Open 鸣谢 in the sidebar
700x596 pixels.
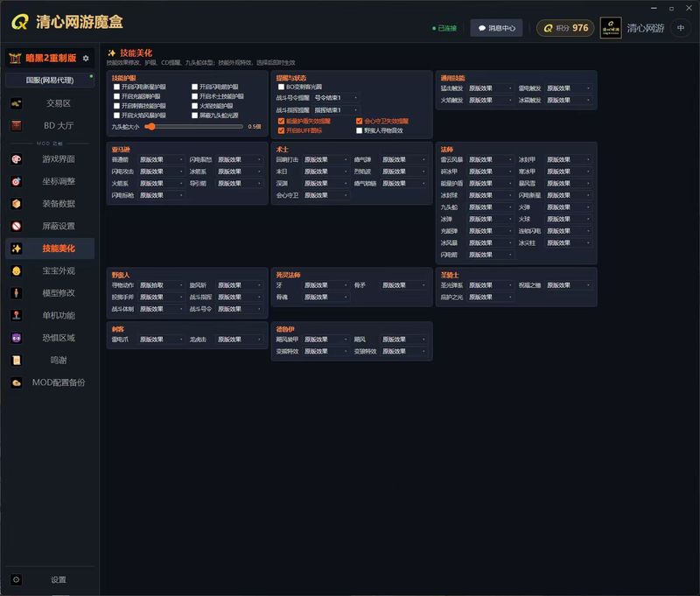pos(50,361)
